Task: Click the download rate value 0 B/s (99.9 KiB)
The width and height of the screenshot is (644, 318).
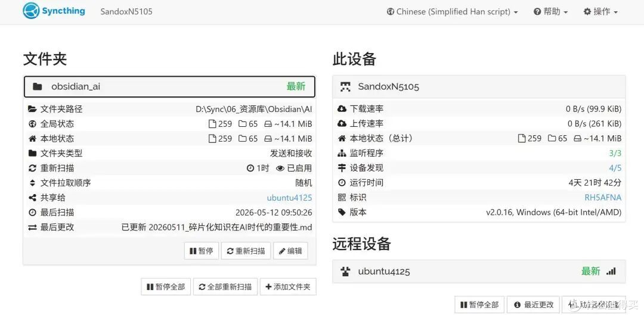Action: tap(593, 109)
